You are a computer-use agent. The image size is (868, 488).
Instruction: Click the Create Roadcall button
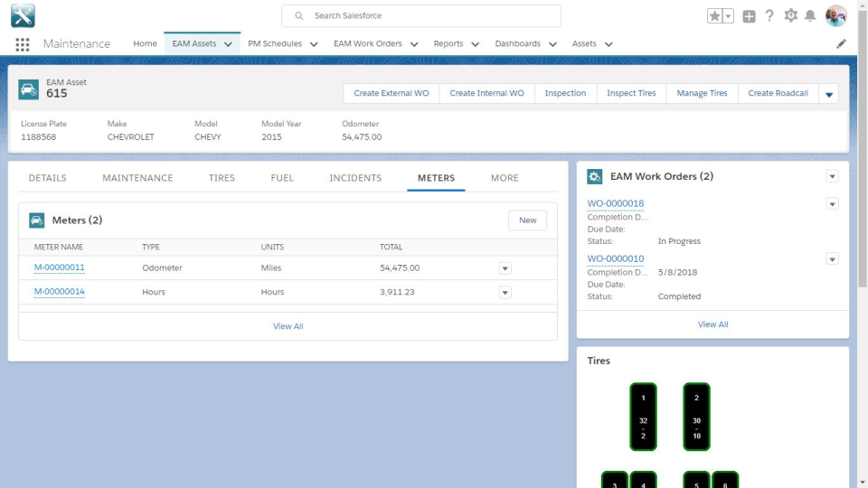point(778,93)
